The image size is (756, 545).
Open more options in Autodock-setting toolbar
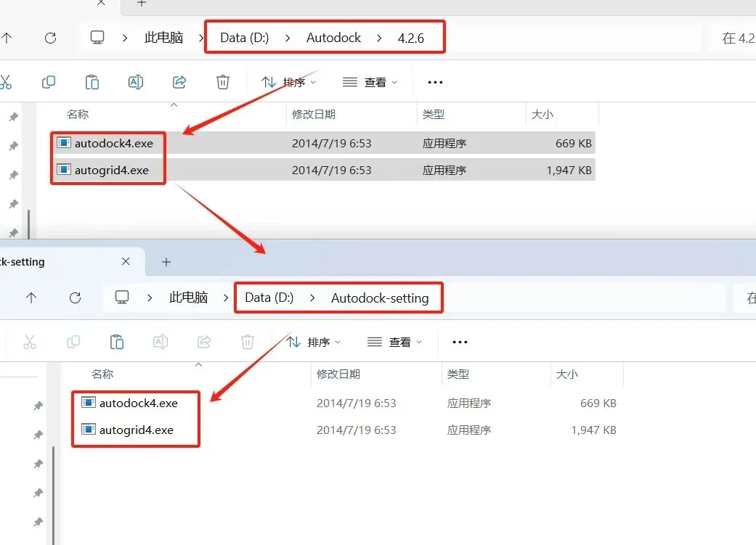pos(460,342)
